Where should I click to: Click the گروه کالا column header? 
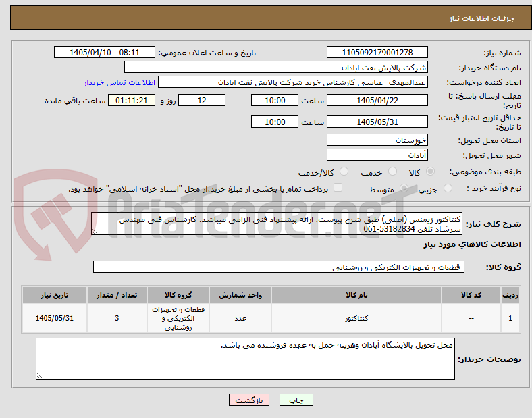pyautogui.click(x=178, y=295)
